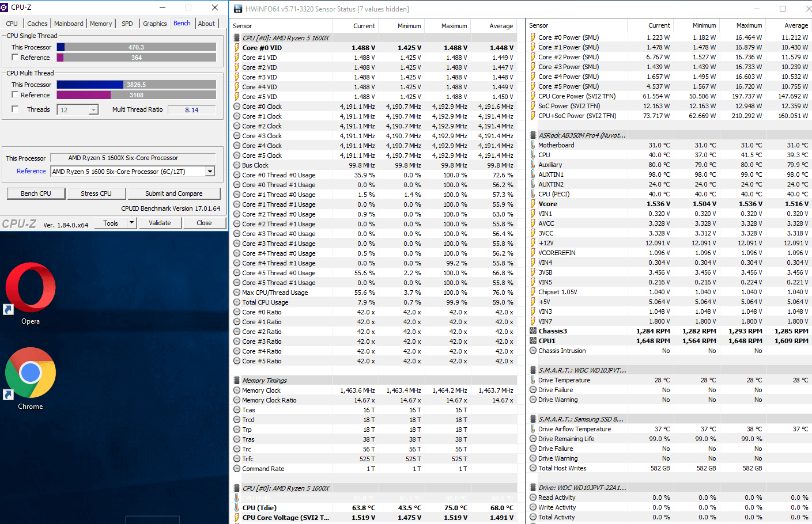Click the ASRock AB350M Pro4 group header icon
Image resolution: width=812 pixels, height=524 pixels.
tap(533, 135)
